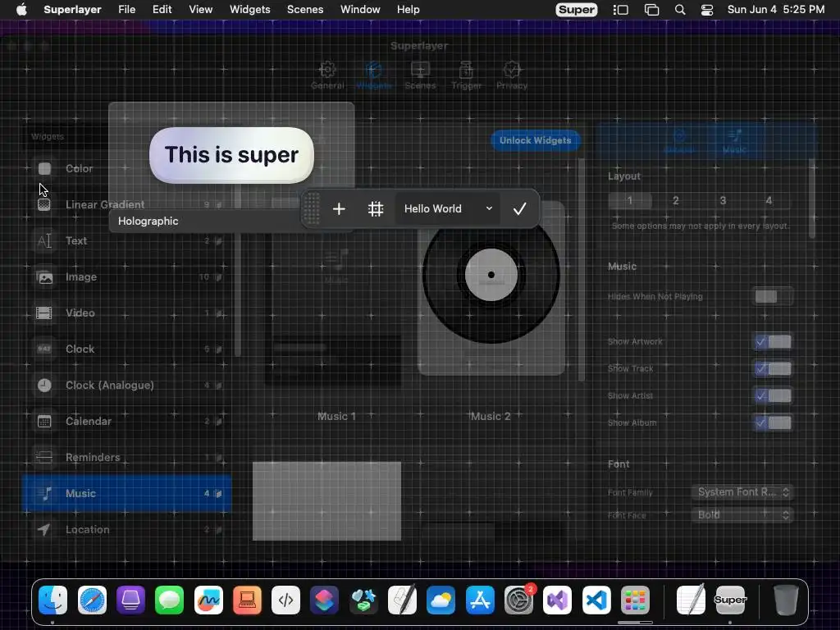Choose layout 1
This screenshot has width=840, height=630.
630,201
